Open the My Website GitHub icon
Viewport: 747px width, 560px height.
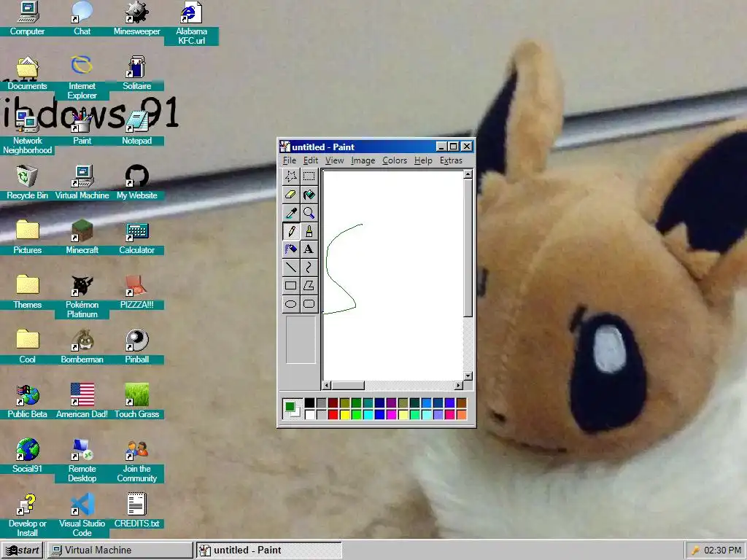136,182
